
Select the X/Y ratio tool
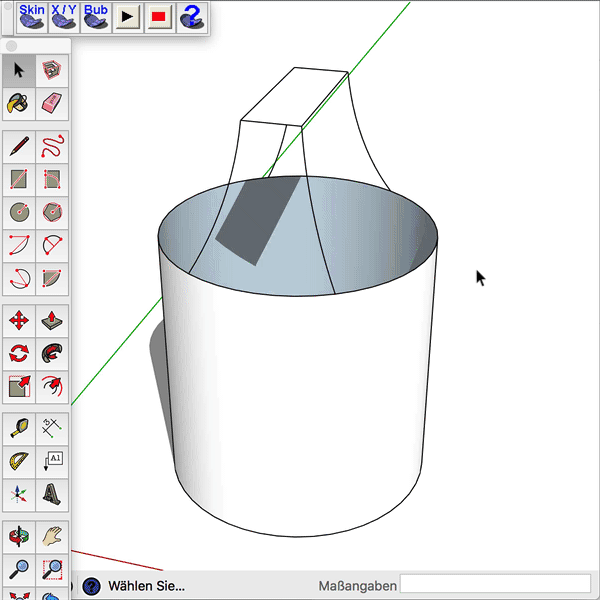(x=64, y=17)
